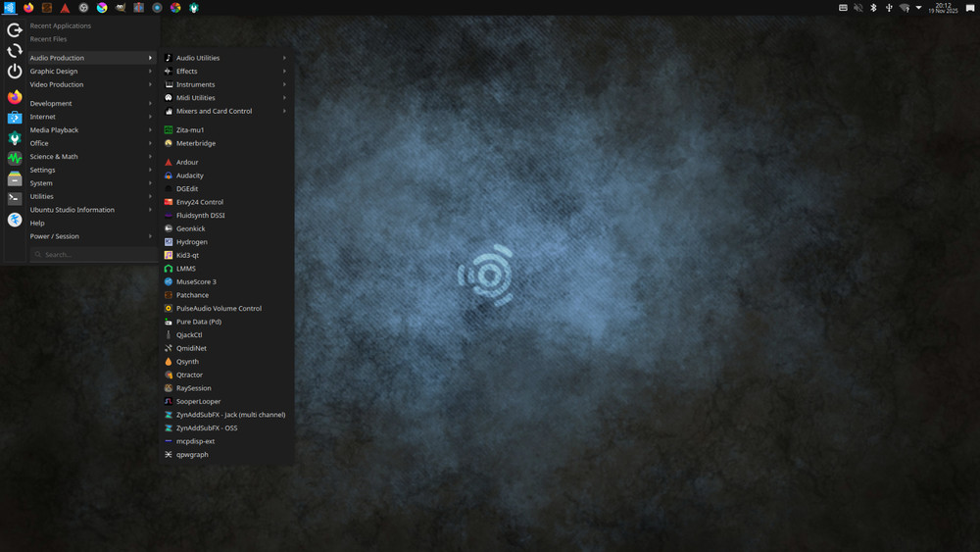Open the Settings menu category
Image resolution: width=980 pixels, height=552 pixels.
[x=91, y=170]
